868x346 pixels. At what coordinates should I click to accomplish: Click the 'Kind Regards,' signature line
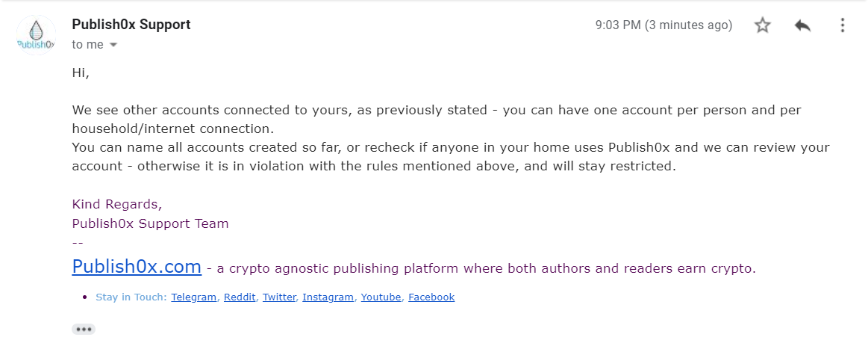tap(117, 205)
